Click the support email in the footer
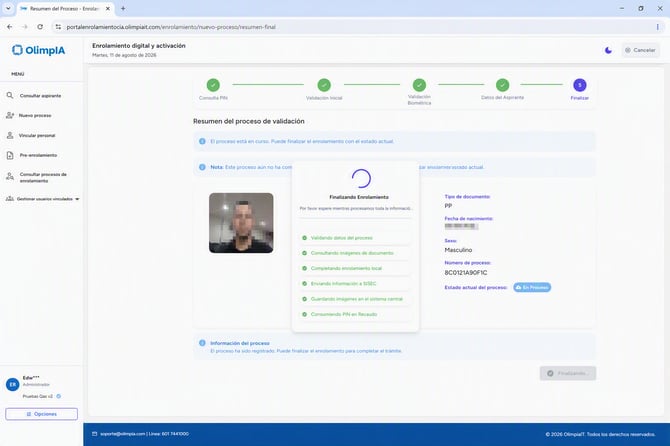Screen dimensions: 670x446 (x=123, y=434)
